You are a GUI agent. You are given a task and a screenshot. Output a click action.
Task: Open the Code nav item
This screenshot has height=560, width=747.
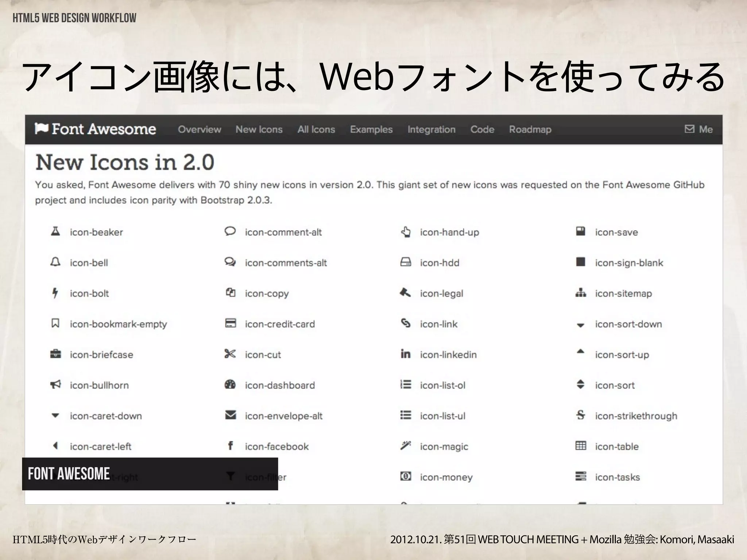[482, 129]
